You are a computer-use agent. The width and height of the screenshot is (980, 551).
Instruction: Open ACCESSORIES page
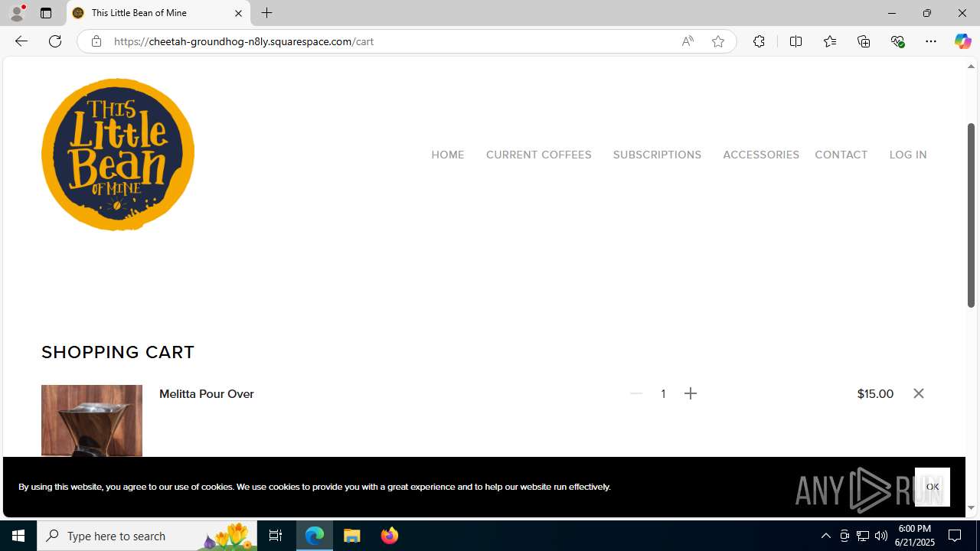pos(761,155)
